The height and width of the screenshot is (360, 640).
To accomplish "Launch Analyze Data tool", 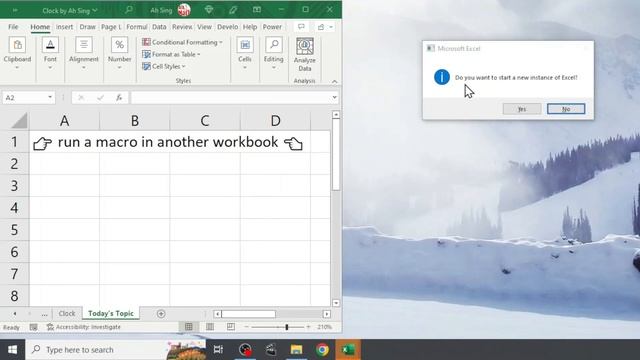I will (304, 54).
